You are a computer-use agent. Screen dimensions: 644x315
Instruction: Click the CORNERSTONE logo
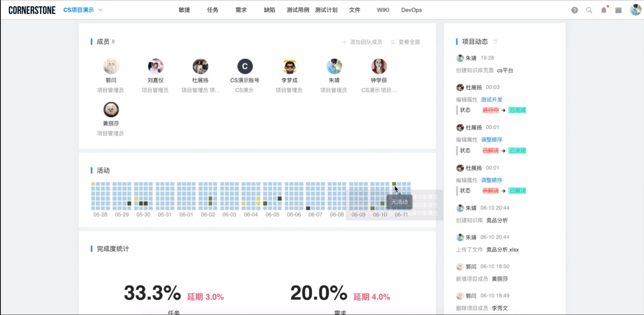[x=32, y=10]
